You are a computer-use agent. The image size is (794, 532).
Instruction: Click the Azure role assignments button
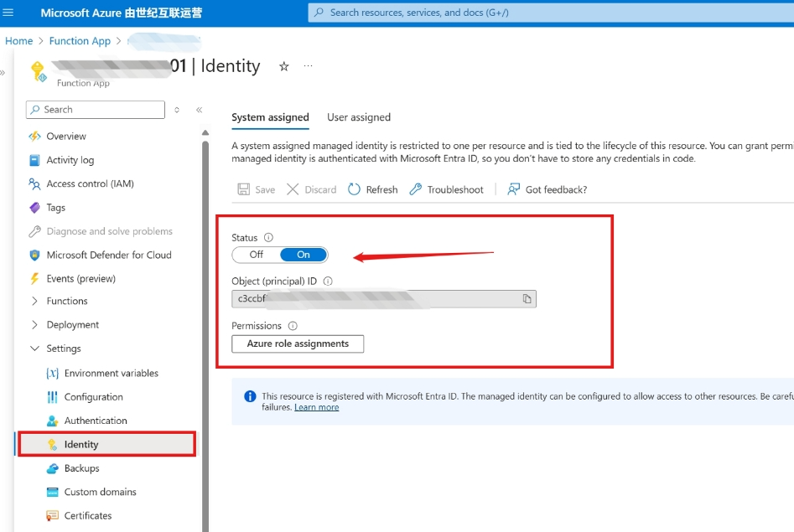pyautogui.click(x=298, y=343)
